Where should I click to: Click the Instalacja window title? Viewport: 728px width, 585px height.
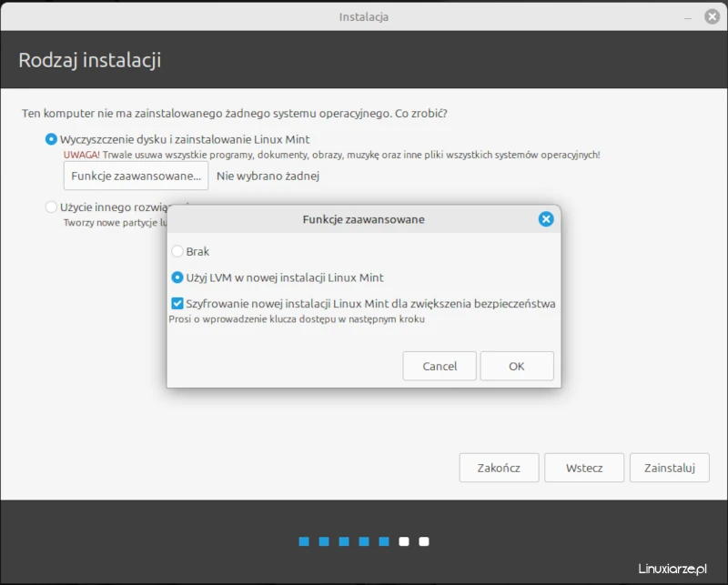pyautogui.click(x=363, y=17)
